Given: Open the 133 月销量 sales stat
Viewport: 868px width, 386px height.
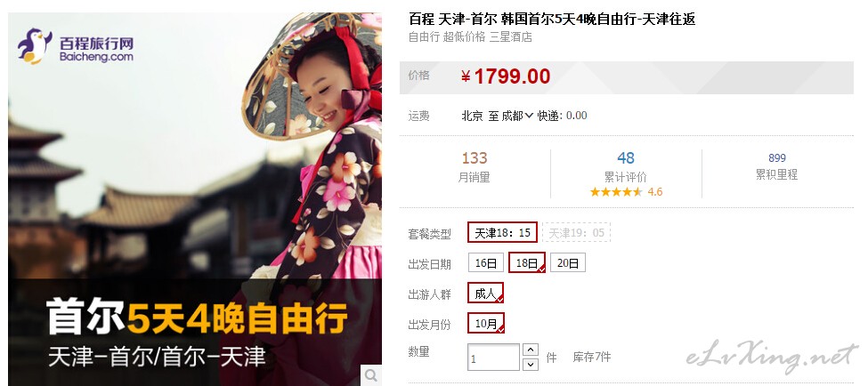Looking at the screenshot, I should click(x=475, y=167).
